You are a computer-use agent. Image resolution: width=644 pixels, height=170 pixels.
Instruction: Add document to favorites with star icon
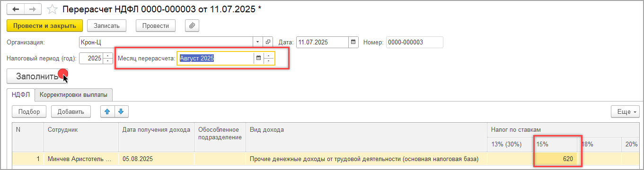point(53,9)
